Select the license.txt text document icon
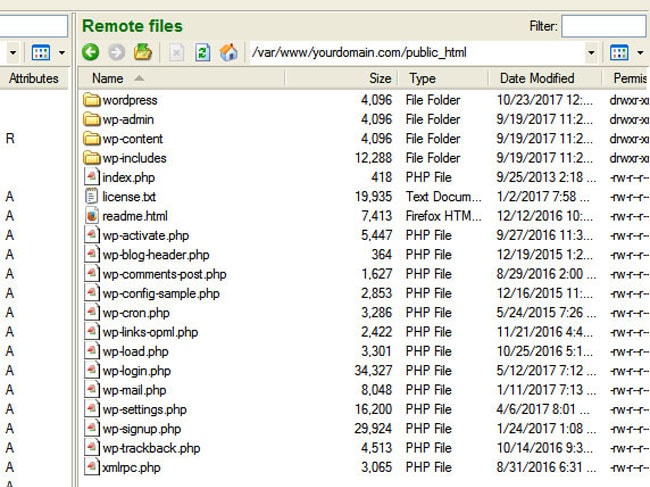The height and width of the screenshot is (487, 650). point(92,196)
